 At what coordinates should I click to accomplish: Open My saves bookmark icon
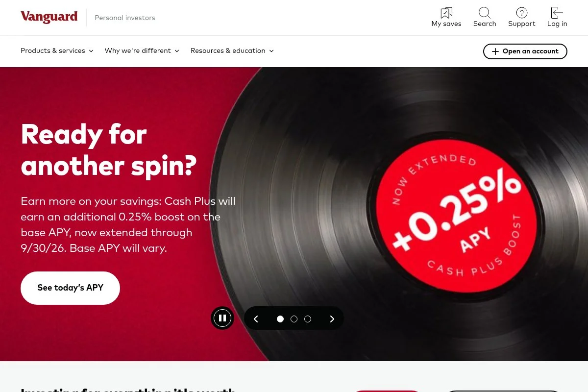click(x=446, y=13)
